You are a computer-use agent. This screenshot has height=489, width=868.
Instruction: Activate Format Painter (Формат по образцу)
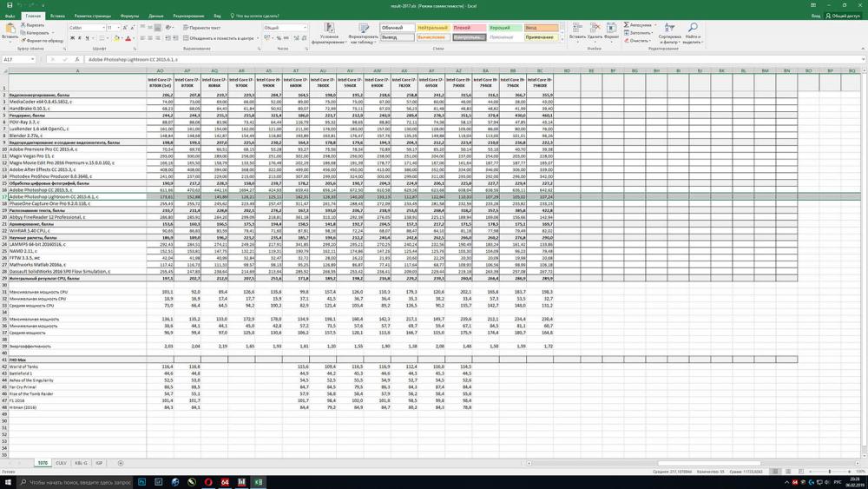click(x=42, y=41)
